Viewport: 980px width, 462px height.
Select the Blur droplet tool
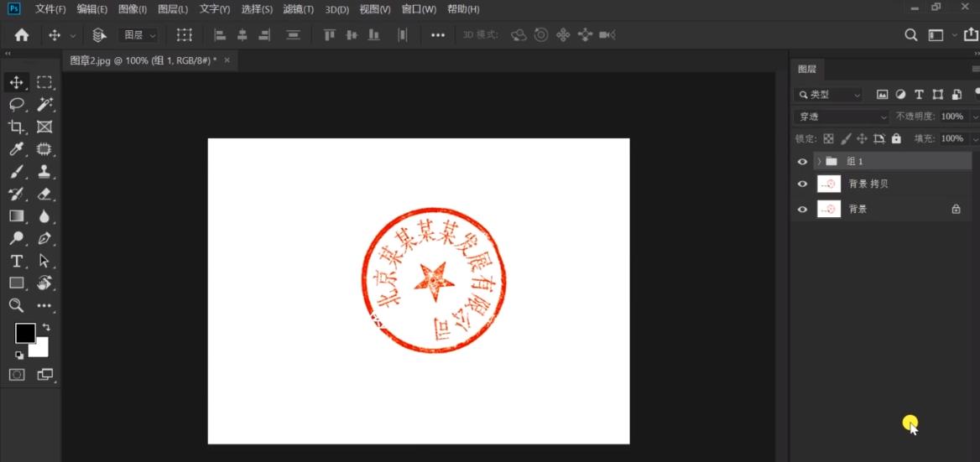[44, 216]
